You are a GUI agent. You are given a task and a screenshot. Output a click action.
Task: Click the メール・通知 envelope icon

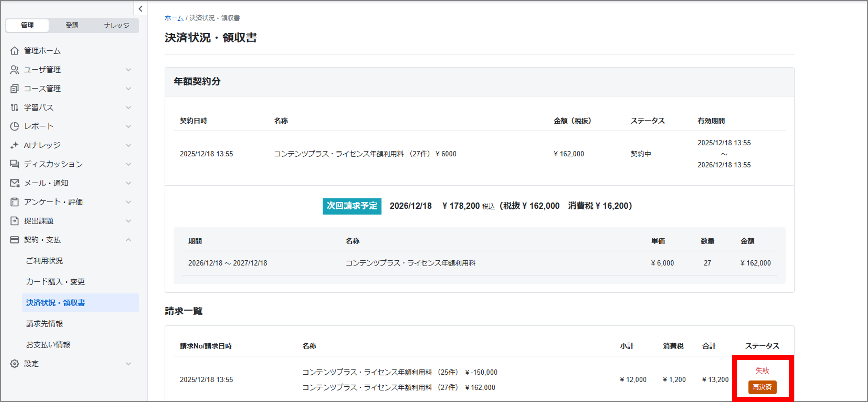[x=14, y=183]
